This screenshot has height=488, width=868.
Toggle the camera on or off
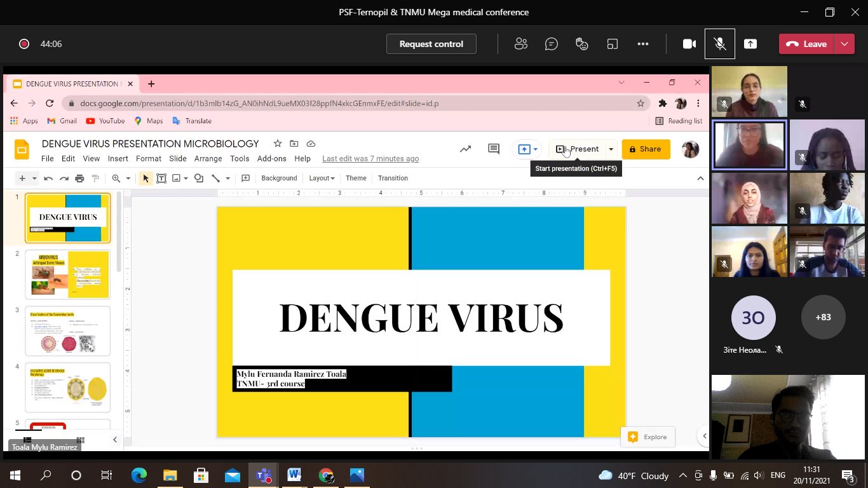click(x=689, y=44)
